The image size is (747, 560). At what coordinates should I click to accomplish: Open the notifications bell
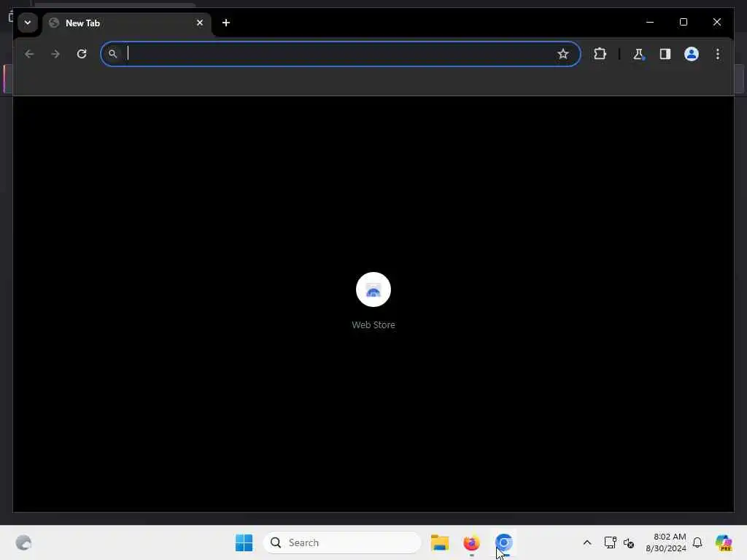(x=697, y=542)
